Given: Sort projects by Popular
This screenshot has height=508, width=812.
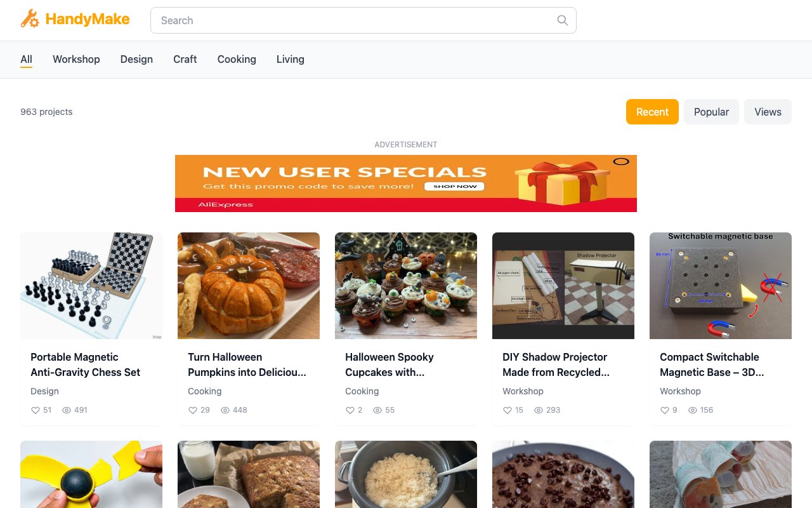Looking at the screenshot, I should (x=711, y=112).
